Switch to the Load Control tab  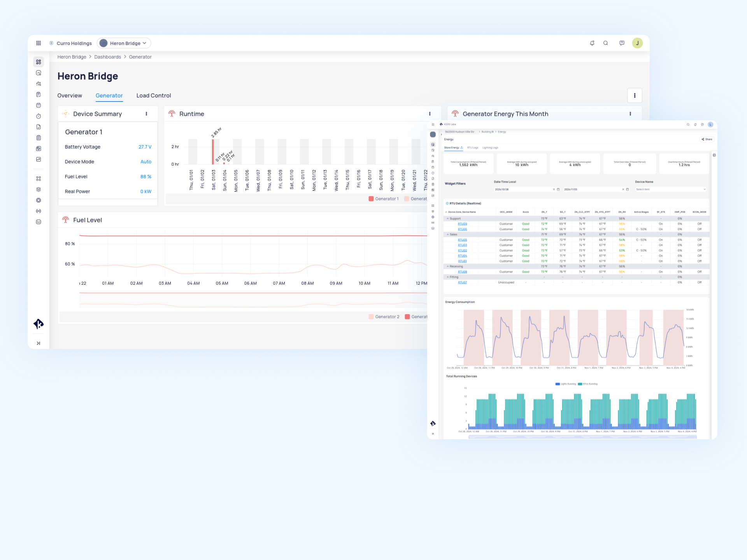153,96
